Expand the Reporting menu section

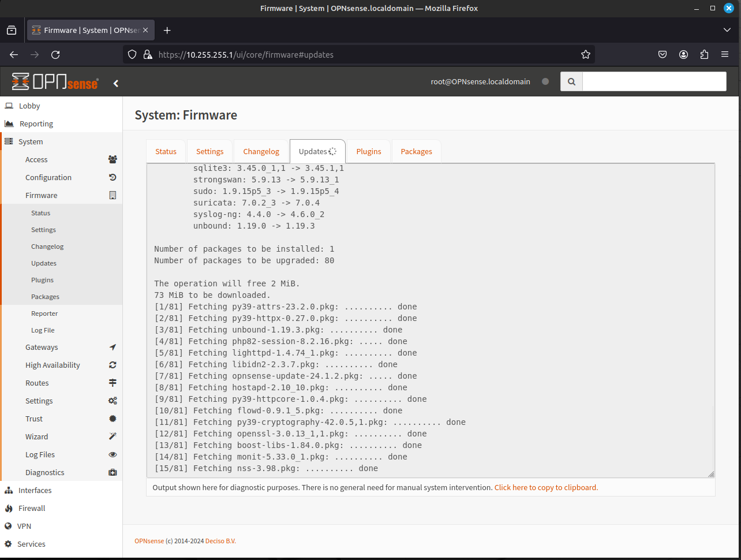(x=61, y=124)
